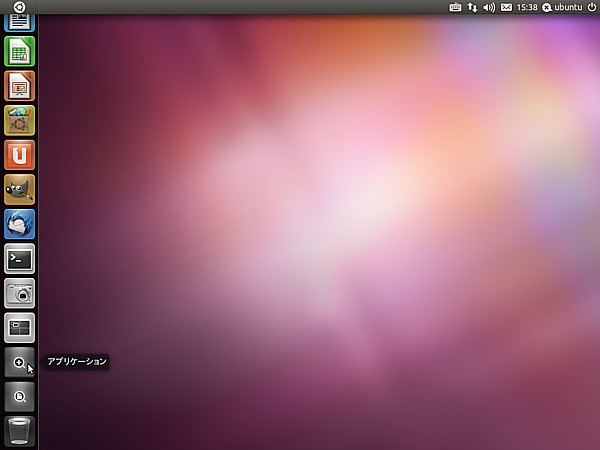Open the Applications lens

click(20, 362)
